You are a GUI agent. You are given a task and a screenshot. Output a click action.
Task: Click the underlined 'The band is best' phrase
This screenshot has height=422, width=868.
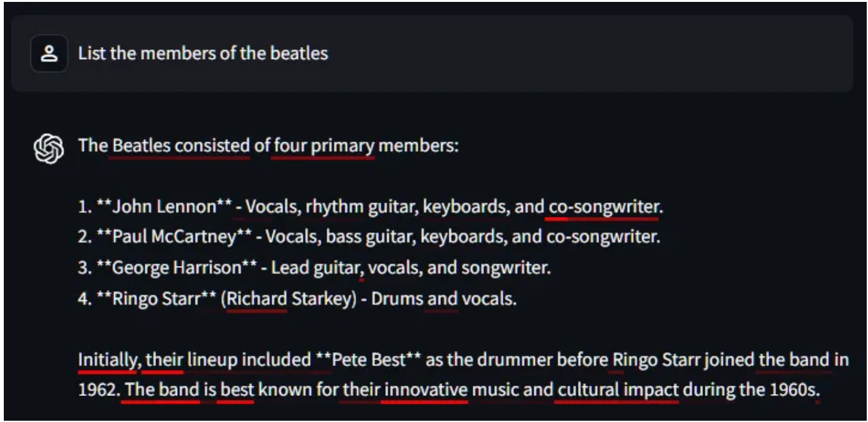(x=190, y=389)
